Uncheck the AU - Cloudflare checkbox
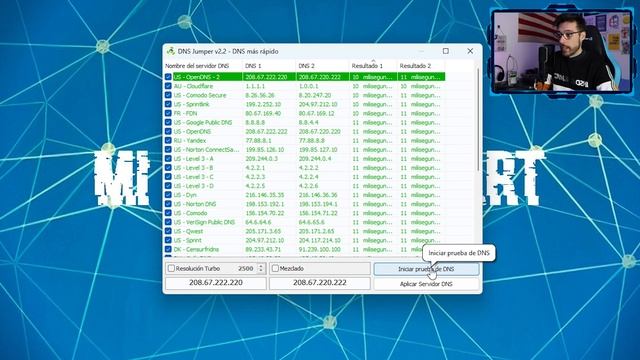 point(168,86)
